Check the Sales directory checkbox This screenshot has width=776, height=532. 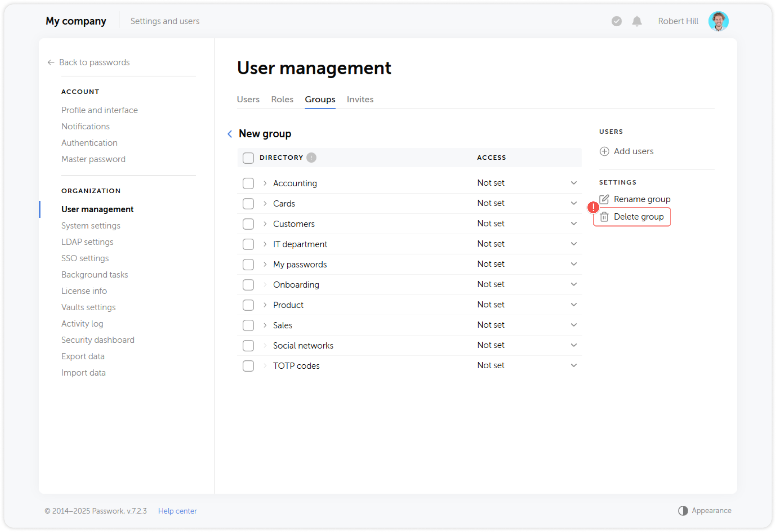248,325
